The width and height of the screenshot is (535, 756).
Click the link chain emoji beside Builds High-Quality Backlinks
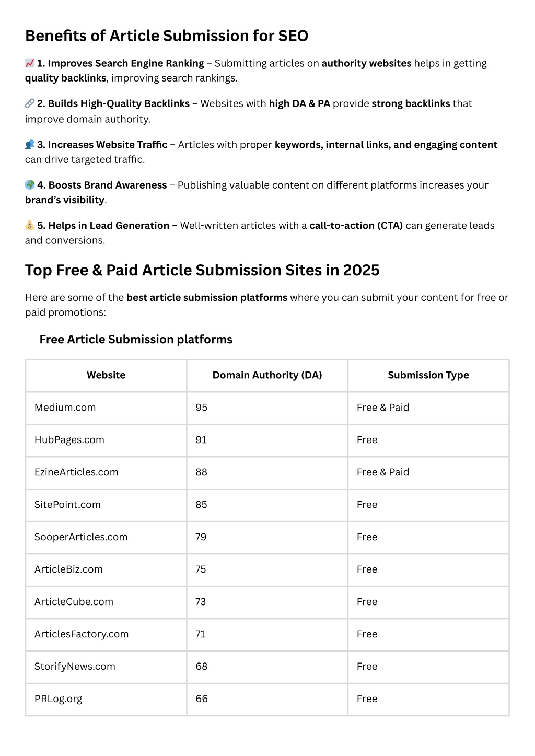pyautogui.click(x=30, y=103)
